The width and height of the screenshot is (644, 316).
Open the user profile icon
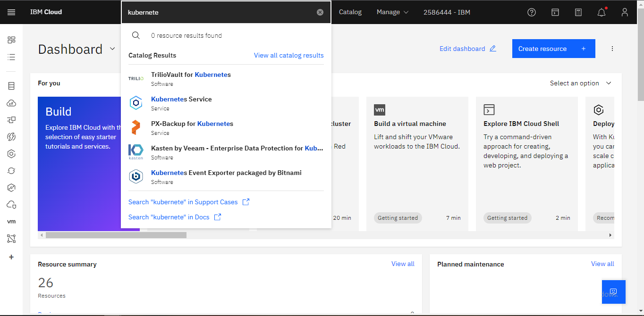coord(625,12)
